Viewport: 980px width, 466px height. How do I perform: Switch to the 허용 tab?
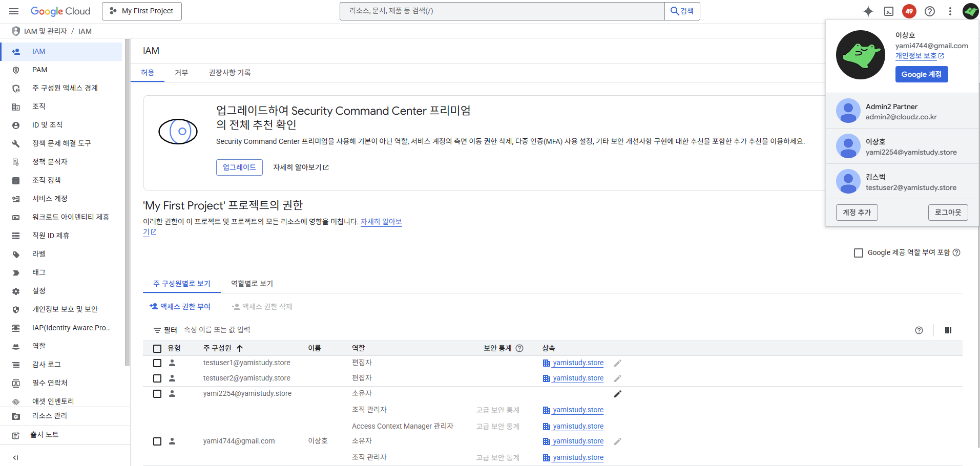tap(148, 73)
